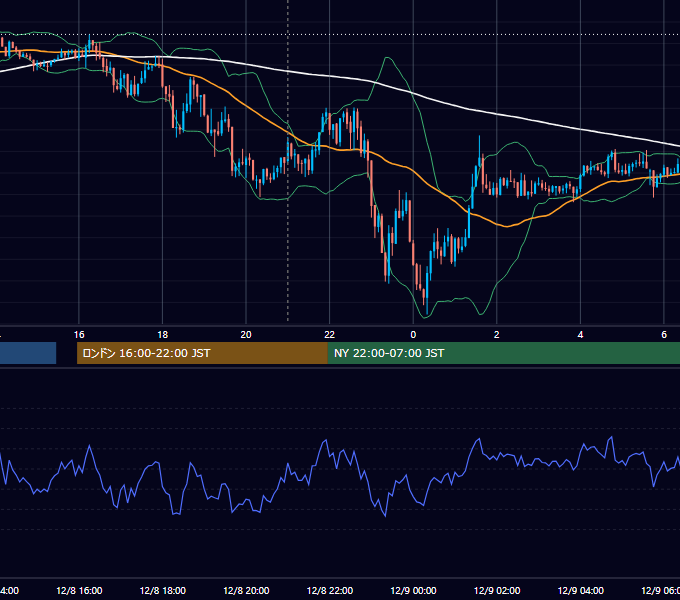Click the hour label 18 on upper axis
The height and width of the screenshot is (600, 680).
tap(163, 335)
